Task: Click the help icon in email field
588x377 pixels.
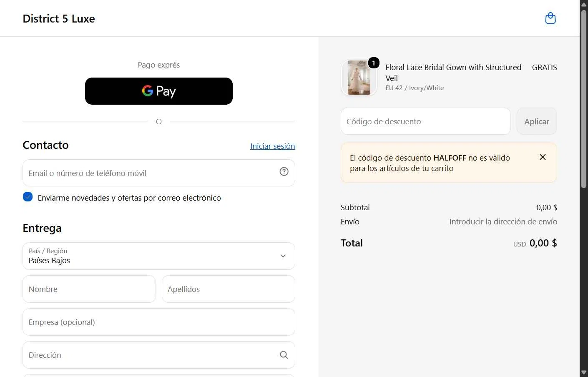Action: (x=284, y=171)
